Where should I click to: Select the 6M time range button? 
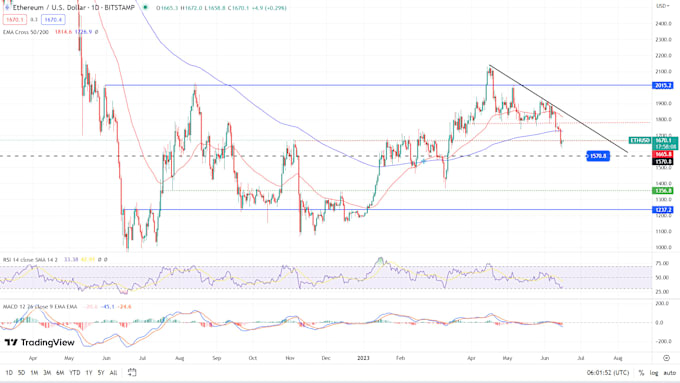pos(60,373)
